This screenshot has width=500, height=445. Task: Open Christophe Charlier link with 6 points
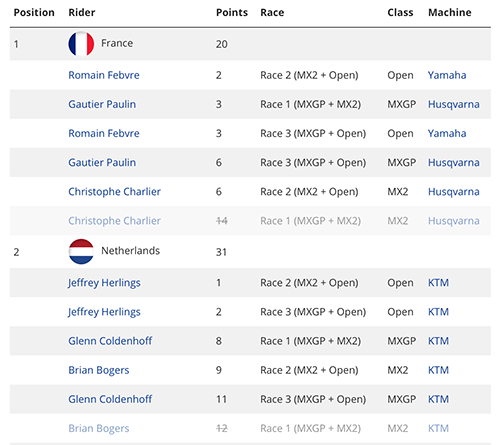(114, 192)
